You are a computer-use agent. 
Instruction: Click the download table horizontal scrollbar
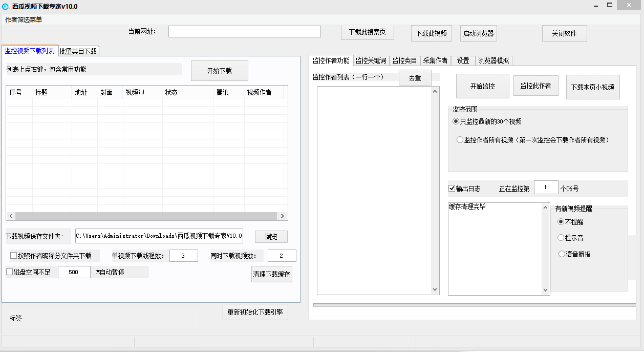(x=147, y=216)
